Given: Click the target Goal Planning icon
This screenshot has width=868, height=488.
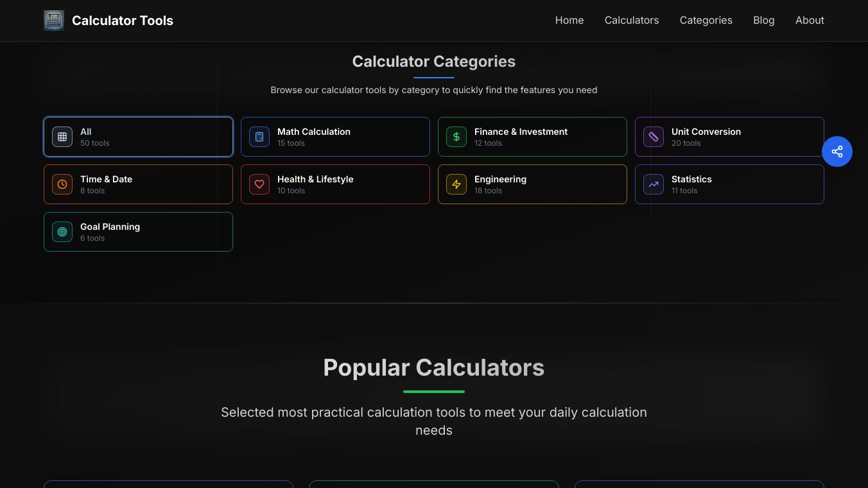Looking at the screenshot, I should (62, 232).
